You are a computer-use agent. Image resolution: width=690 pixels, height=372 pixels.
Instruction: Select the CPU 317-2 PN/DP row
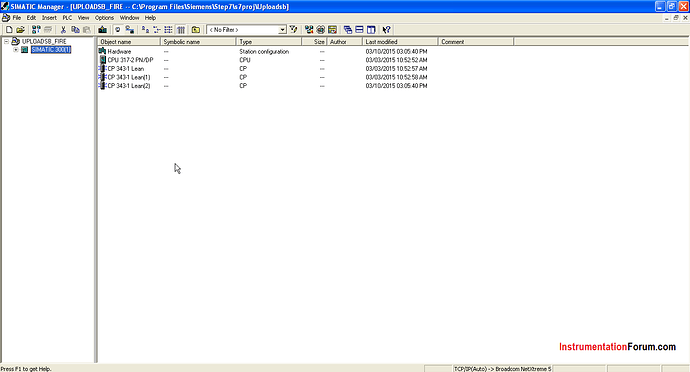(263, 60)
